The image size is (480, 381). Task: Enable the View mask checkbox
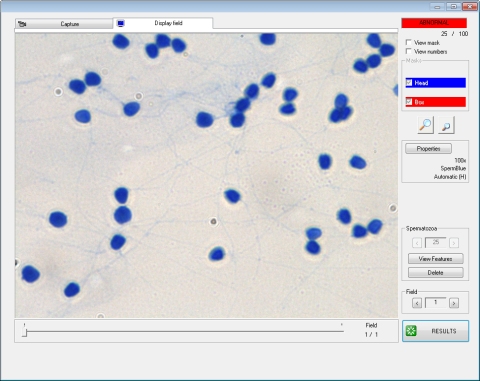408,42
